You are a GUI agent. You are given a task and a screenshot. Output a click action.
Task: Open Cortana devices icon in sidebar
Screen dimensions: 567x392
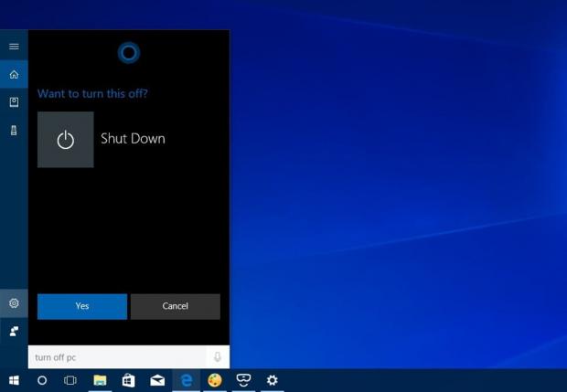(14, 131)
